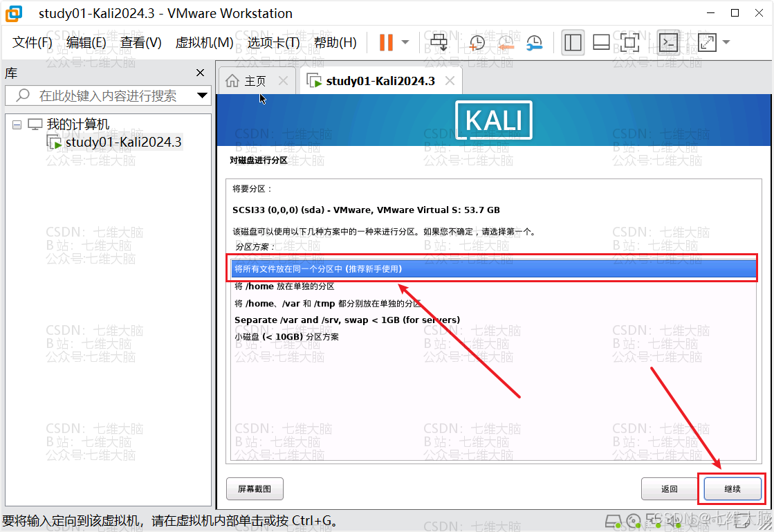
Task: Revert VM to previous snapshot
Action: tap(506, 43)
